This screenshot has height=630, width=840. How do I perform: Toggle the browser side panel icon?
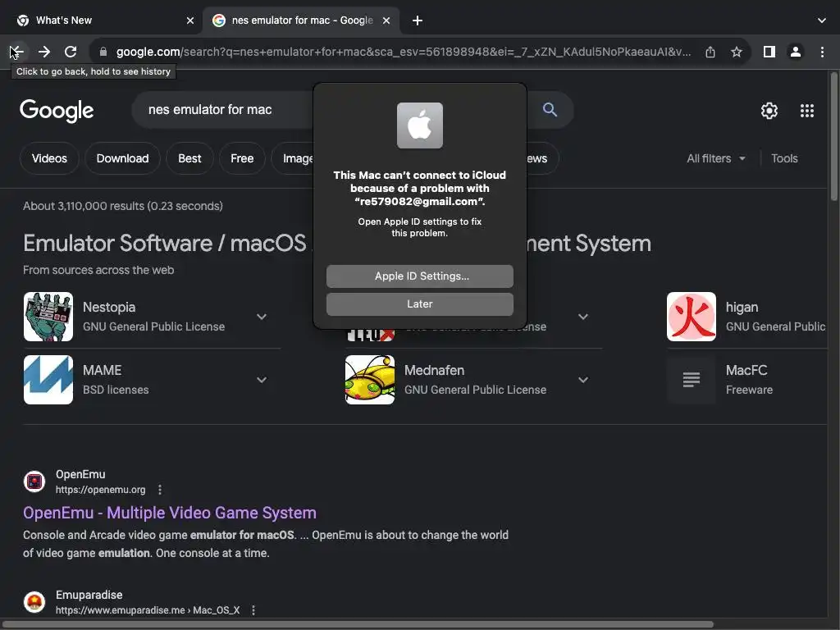pos(769,52)
